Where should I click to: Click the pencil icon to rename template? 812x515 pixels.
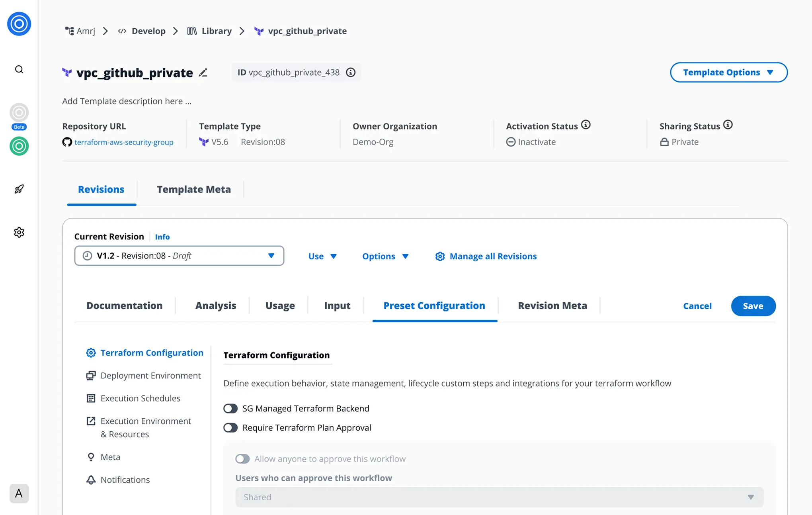tap(203, 72)
